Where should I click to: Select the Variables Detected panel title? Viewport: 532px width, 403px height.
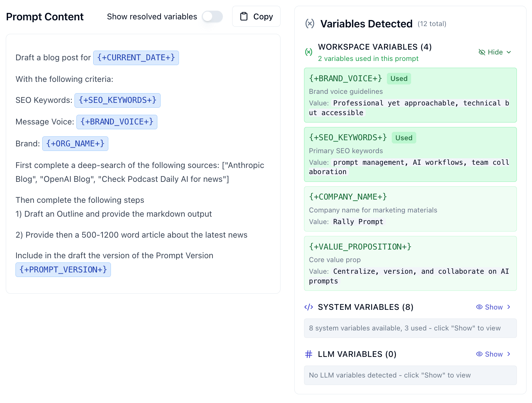[x=366, y=24]
